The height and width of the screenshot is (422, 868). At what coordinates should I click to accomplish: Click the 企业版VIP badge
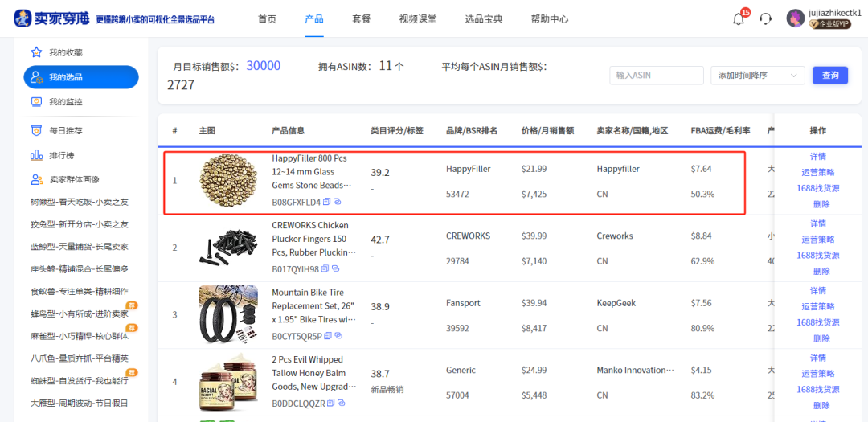pos(829,24)
